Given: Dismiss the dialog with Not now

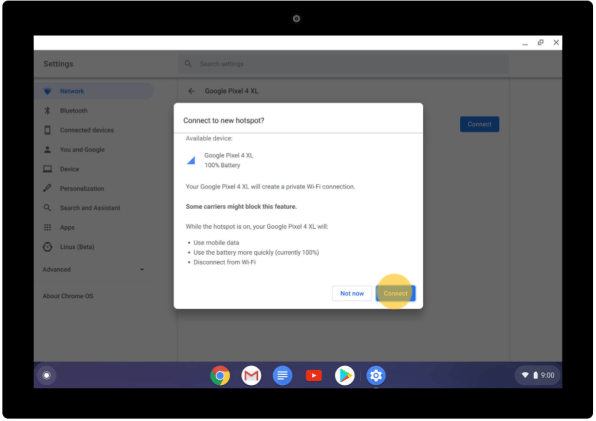Looking at the screenshot, I should [x=352, y=293].
